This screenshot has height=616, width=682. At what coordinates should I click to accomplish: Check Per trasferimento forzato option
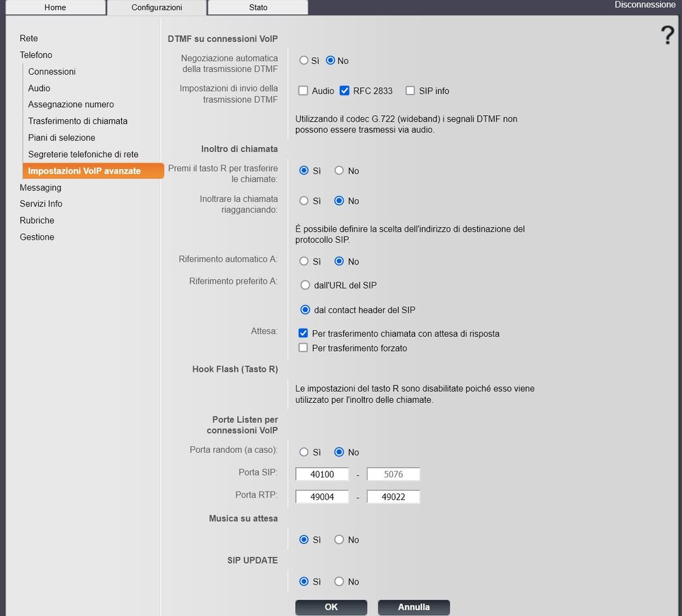(x=303, y=348)
